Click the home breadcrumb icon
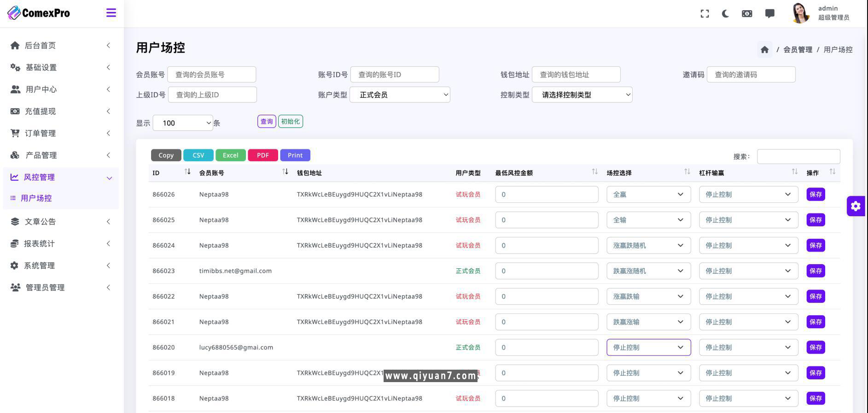 pos(764,50)
